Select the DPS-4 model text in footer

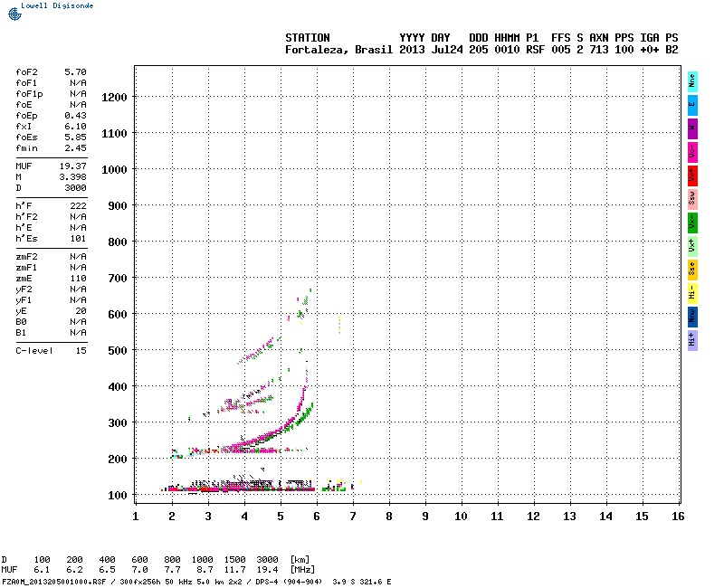pyautogui.click(x=266, y=582)
